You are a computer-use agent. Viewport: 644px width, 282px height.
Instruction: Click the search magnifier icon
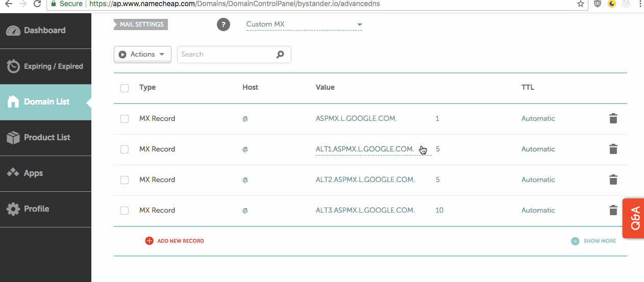(280, 55)
